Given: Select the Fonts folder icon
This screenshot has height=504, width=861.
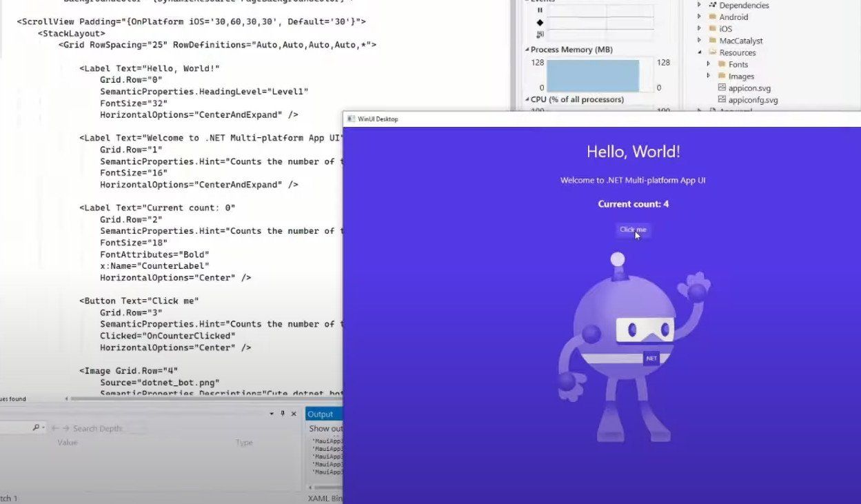Looking at the screenshot, I should tap(722, 64).
